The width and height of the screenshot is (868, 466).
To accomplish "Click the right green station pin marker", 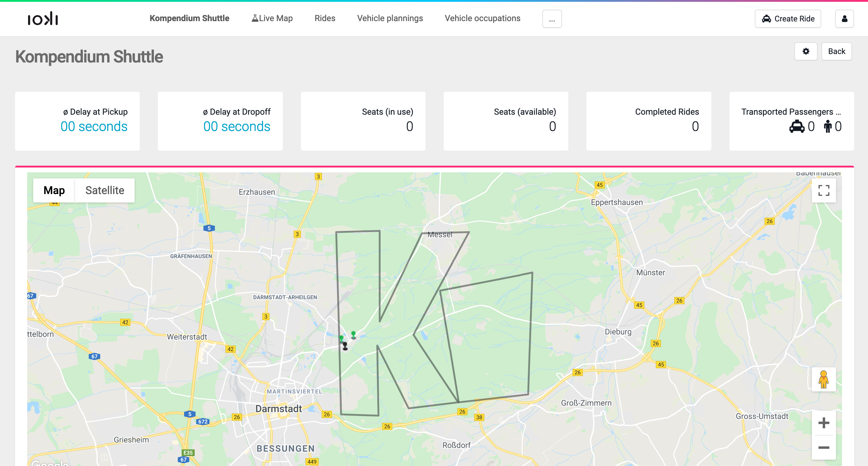I will point(353,335).
